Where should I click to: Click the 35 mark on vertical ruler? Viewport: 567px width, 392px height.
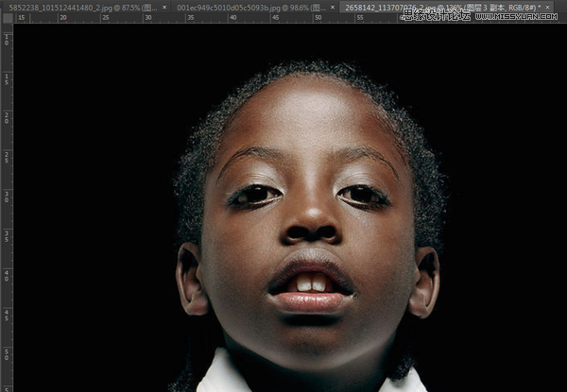[7, 236]
